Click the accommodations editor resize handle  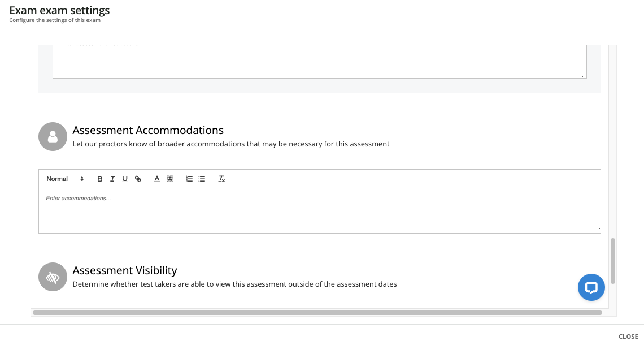click(598, 230)
